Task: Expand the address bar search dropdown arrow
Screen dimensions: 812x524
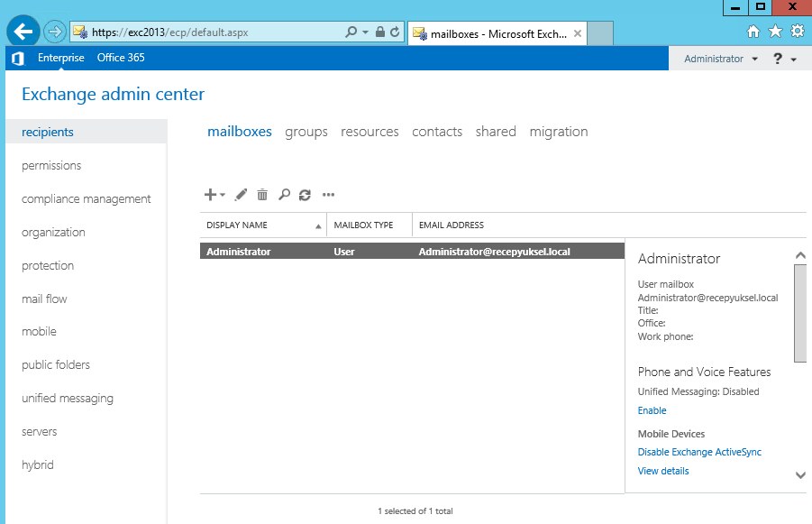Action: coord(365,32)
